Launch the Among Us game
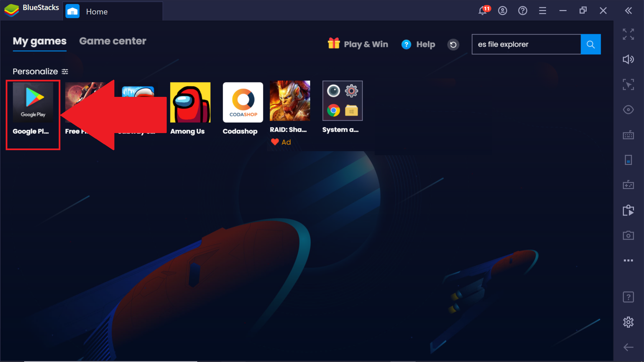This screenshot has height=362, width=644. click(x=190, y=102)
